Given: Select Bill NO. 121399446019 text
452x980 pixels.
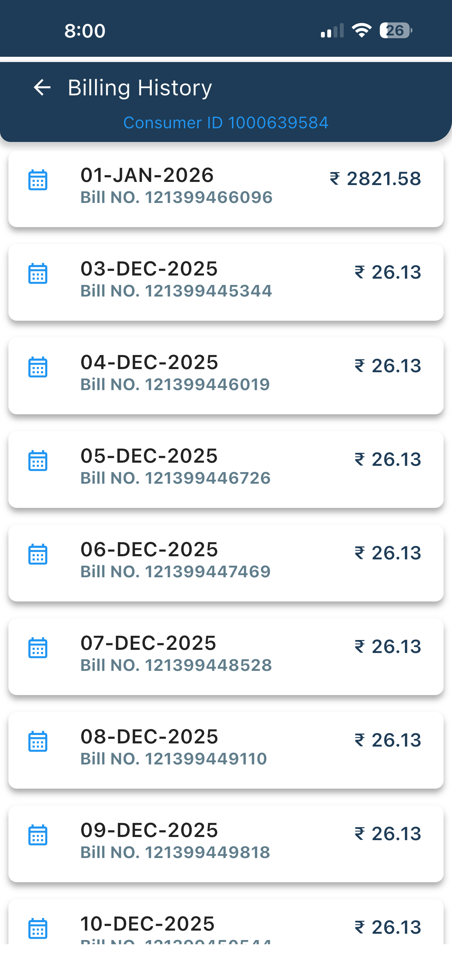Looking at the screenshot, I should 175,384.
